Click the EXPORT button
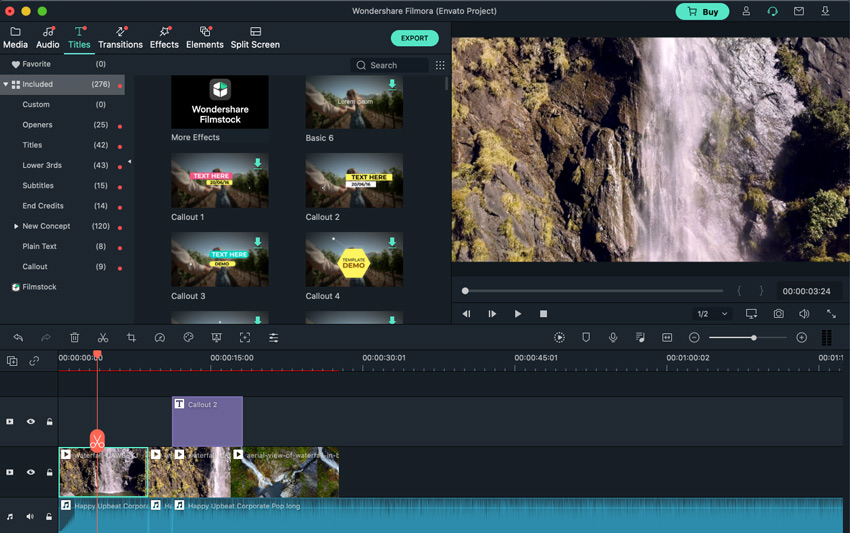850x533 pixels. (415, 38)
